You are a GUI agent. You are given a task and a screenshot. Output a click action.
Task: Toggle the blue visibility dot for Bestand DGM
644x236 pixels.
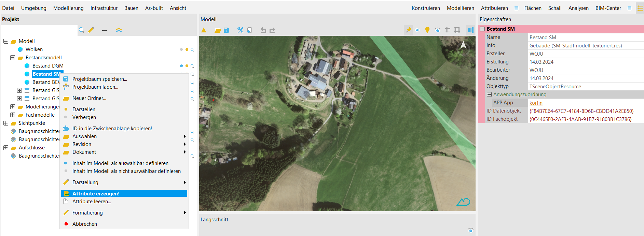[x=181, y=66]
